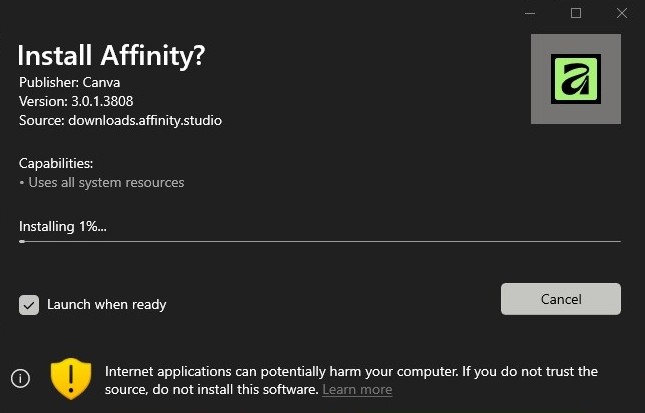The height and width of the screenshot is (413, 645).
Task: Click the 'Installing 1%...' status text
Action: (62, 226)
